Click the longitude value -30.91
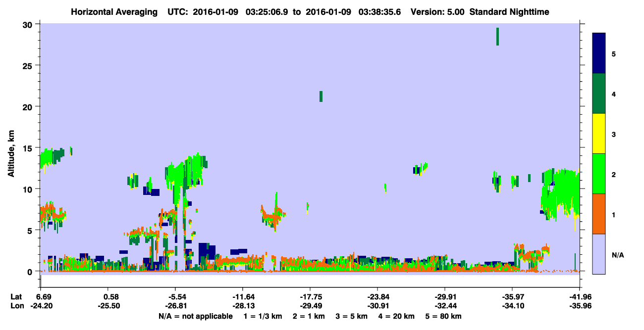 (x=377, y=306)
